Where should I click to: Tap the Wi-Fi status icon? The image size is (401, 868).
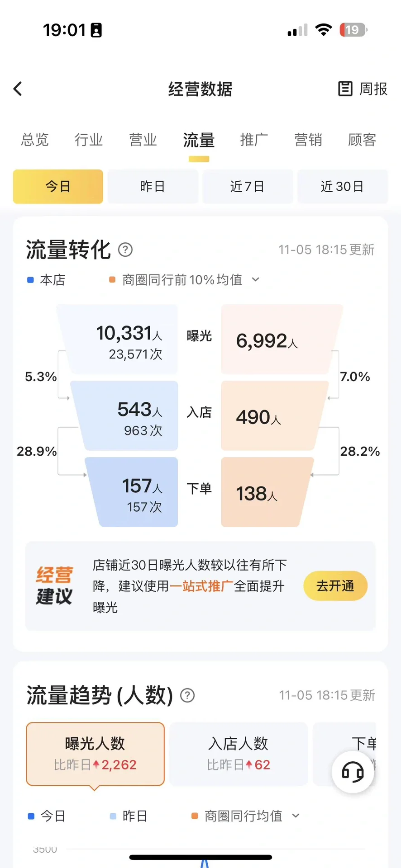coord(323,30)
